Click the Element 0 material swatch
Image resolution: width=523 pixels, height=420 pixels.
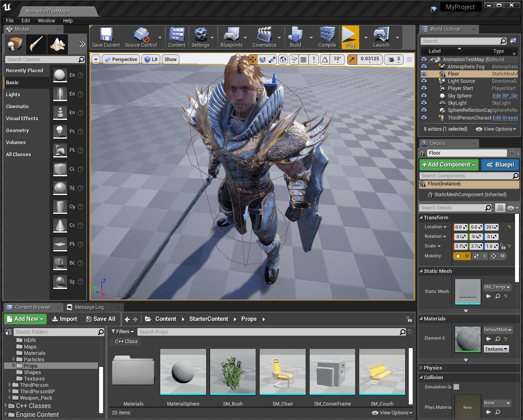pos(468,339)
